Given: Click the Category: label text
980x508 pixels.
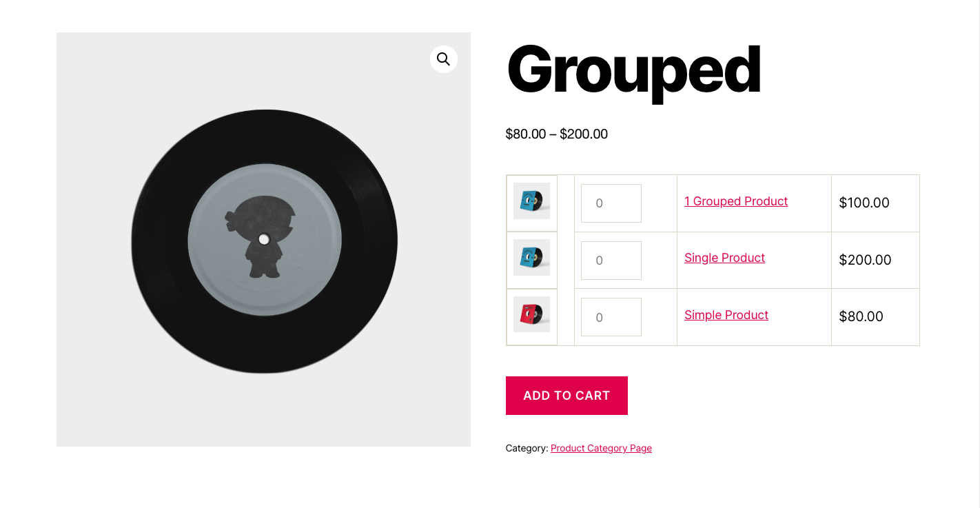Looking at the screenshot, I should 527,448.
